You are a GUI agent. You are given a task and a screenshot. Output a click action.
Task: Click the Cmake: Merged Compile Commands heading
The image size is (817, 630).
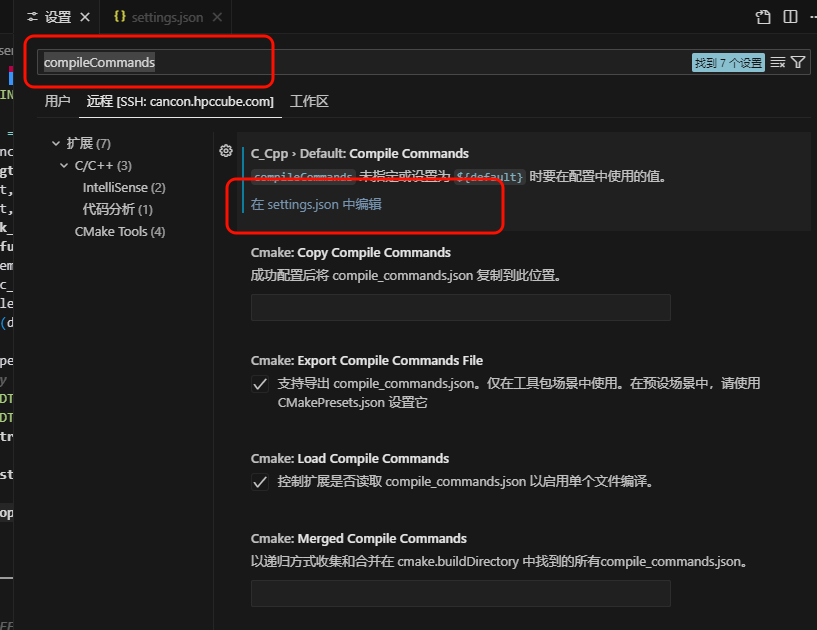[358, 538]
